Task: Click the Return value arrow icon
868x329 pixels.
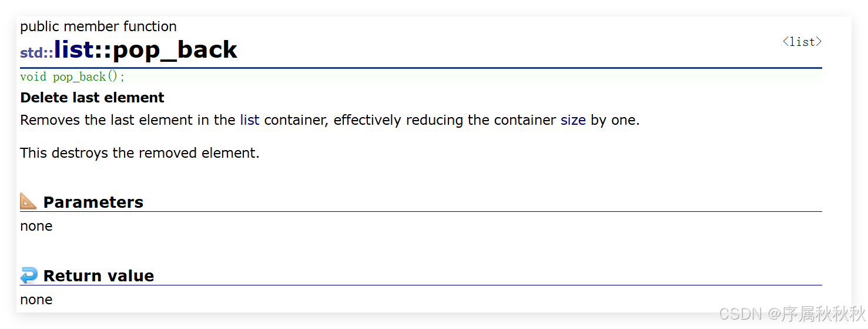Action: point(28,275)
